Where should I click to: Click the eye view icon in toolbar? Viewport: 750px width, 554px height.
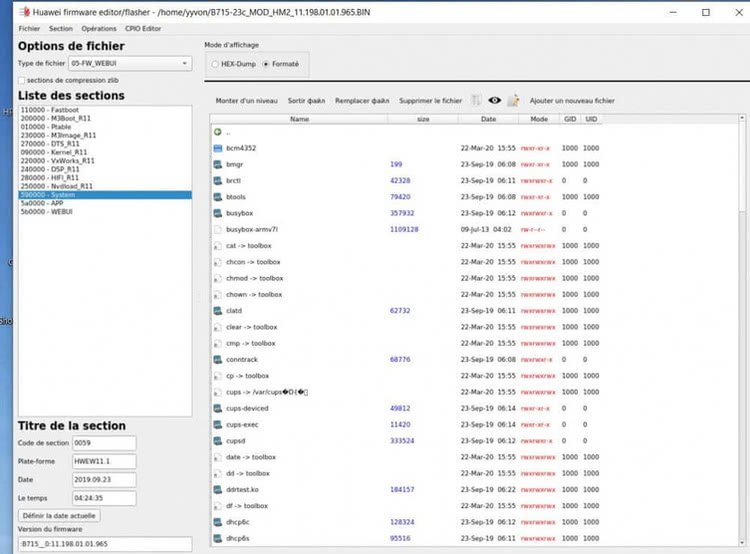494,101
